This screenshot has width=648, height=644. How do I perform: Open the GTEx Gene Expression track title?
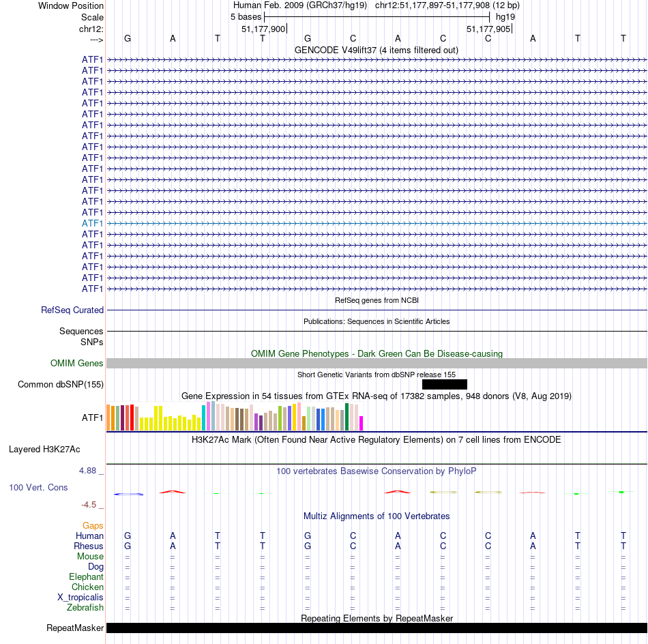377,396
